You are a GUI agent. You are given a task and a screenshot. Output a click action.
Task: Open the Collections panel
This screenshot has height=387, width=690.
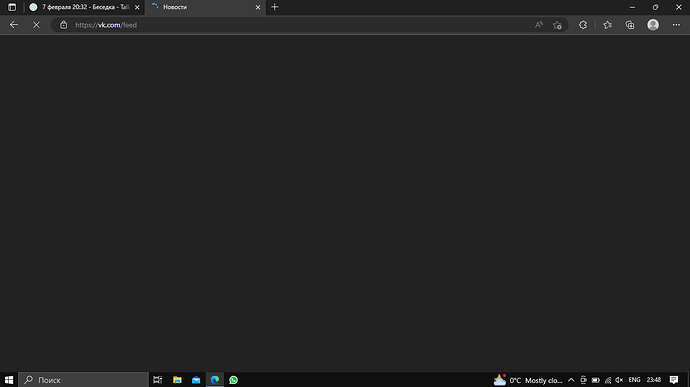click(630, 25)
